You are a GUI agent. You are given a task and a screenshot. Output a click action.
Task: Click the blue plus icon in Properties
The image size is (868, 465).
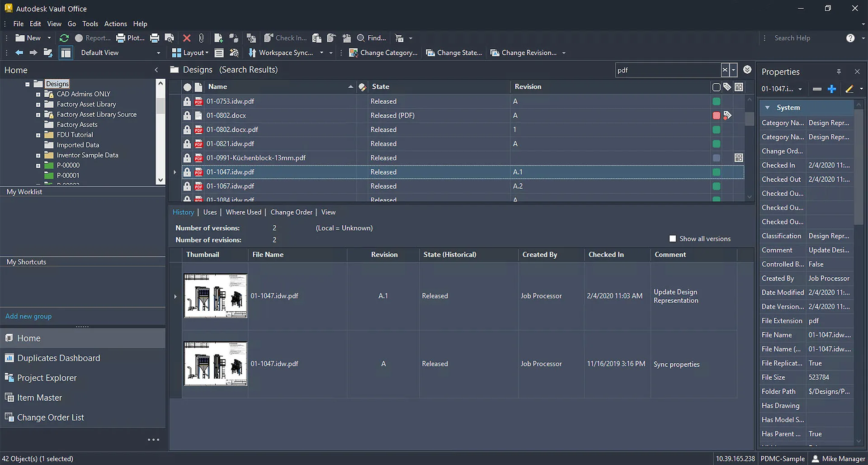pyautogui.click(x=832, y=89)
